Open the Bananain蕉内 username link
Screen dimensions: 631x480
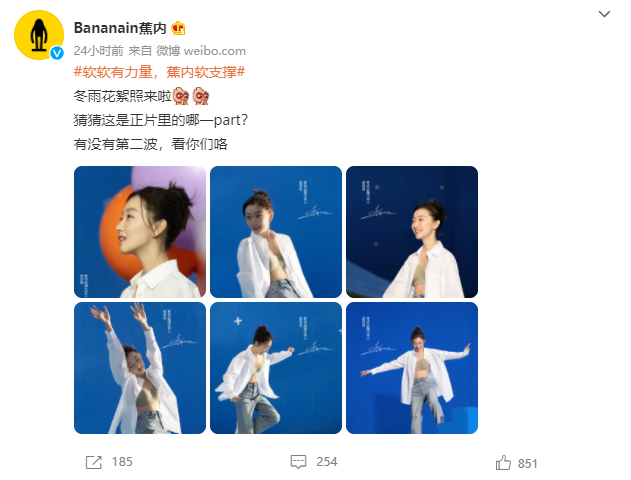point(120,28)
